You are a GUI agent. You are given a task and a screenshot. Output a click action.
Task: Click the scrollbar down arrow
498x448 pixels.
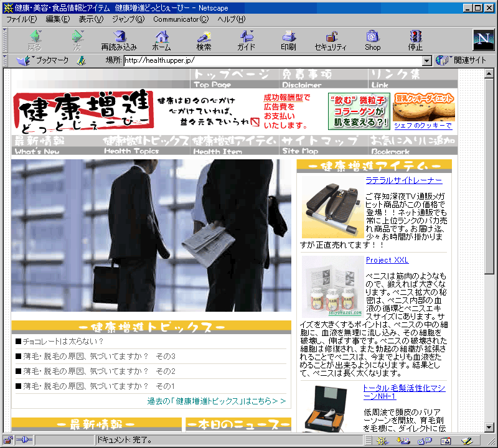[489, 427]
